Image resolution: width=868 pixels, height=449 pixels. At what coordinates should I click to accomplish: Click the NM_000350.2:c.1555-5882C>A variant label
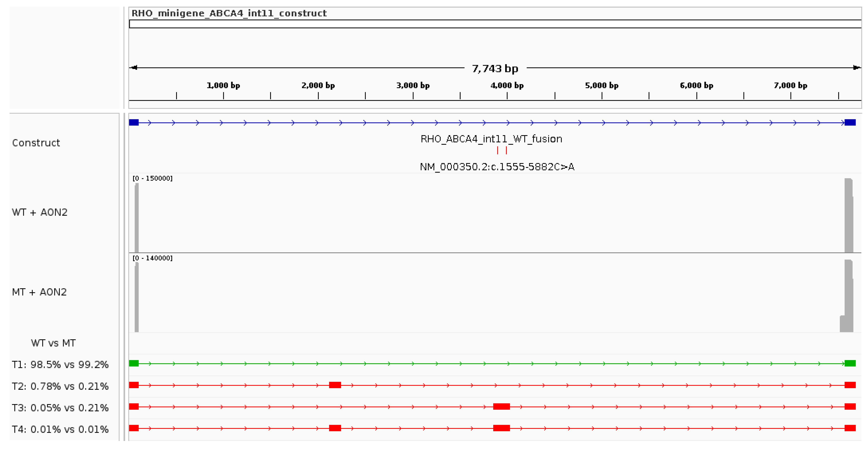tap(497, 167)
